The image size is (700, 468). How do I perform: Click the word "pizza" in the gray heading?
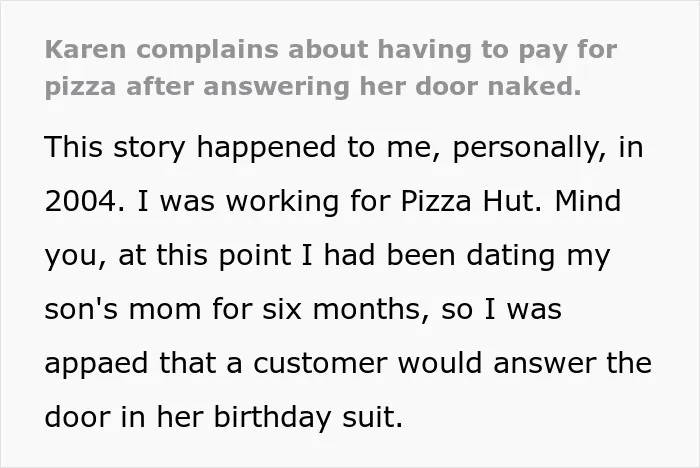point(80,88)
